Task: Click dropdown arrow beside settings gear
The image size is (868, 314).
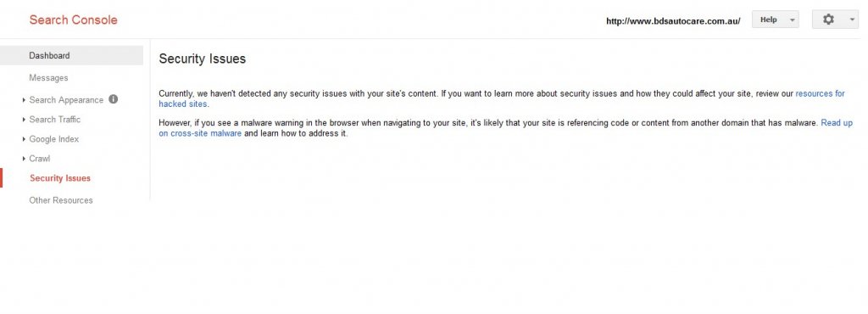Action: pos(851,20)
